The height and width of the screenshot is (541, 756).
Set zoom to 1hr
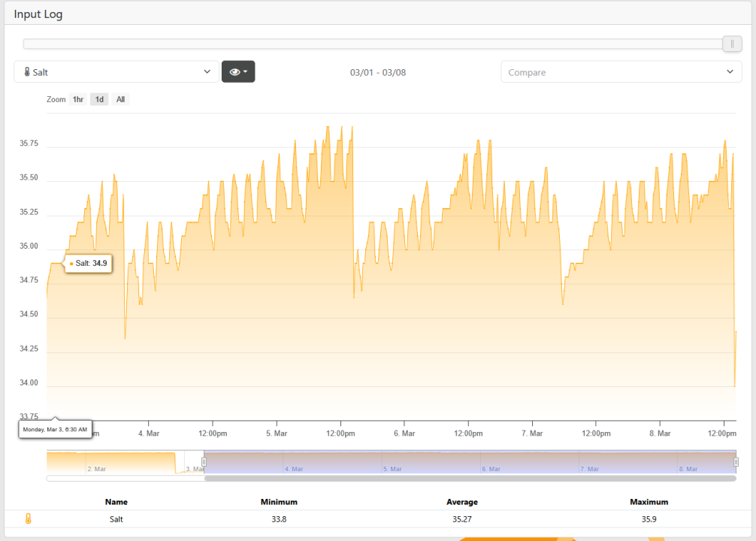click(x=78, y=99)
